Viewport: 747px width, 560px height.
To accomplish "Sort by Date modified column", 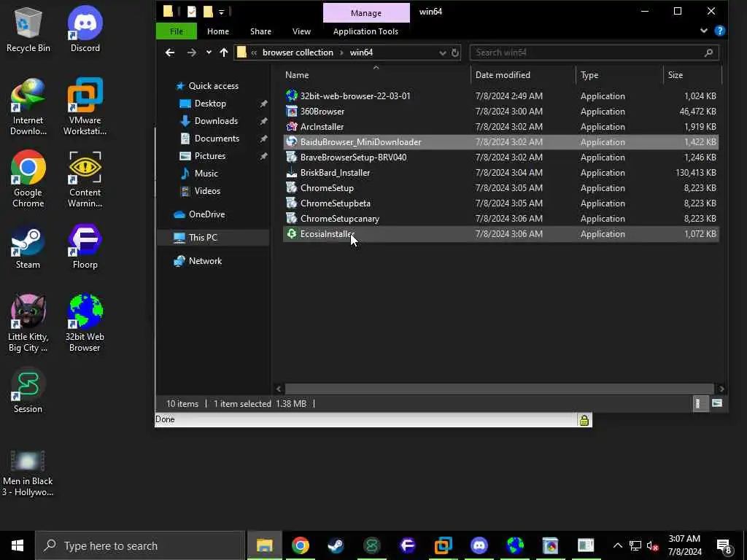I will (524, 75).
